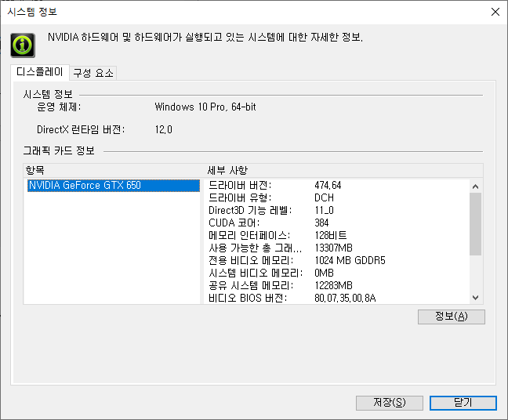Click the 세부 사항 column header

pos(343,170)
